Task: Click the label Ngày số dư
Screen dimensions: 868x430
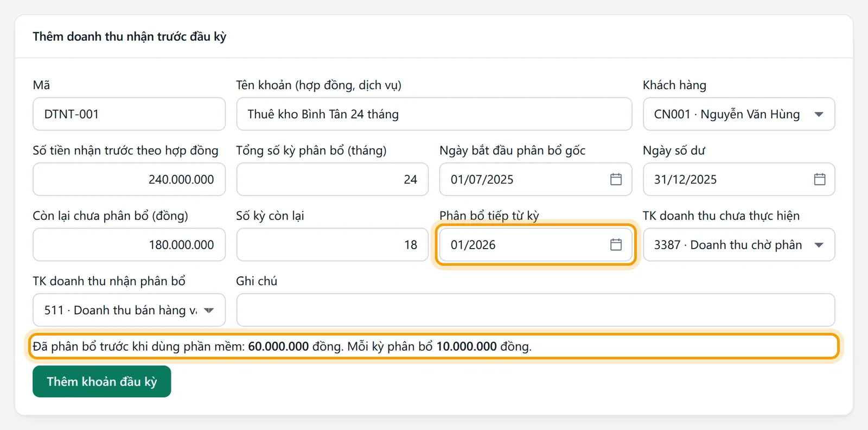Action: pos(674,150)
